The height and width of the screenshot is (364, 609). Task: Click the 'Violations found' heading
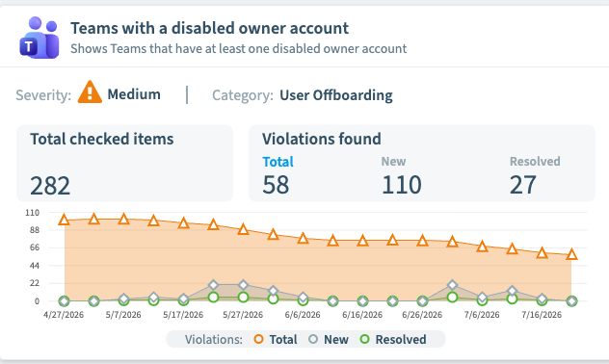click(322, 139)
